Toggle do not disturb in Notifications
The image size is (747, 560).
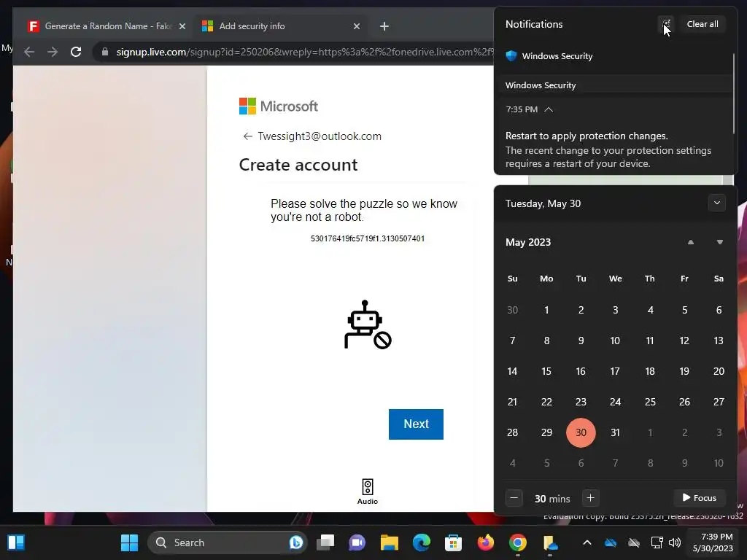[x=666, y=24]
